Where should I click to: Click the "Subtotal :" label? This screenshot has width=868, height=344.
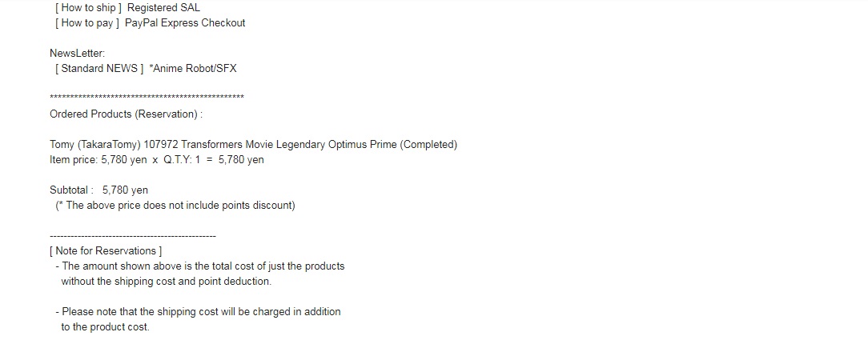pyautogui.click(x=71, y=190)
